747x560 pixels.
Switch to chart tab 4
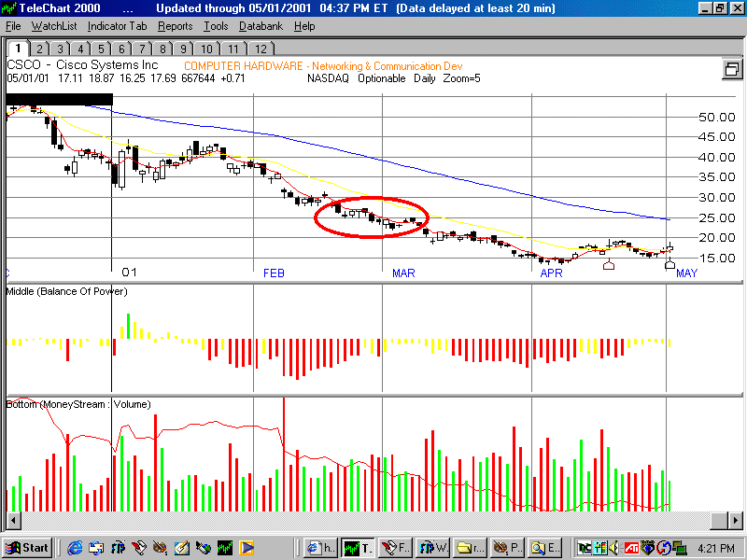pyautogui.click(x=80, y=49)
